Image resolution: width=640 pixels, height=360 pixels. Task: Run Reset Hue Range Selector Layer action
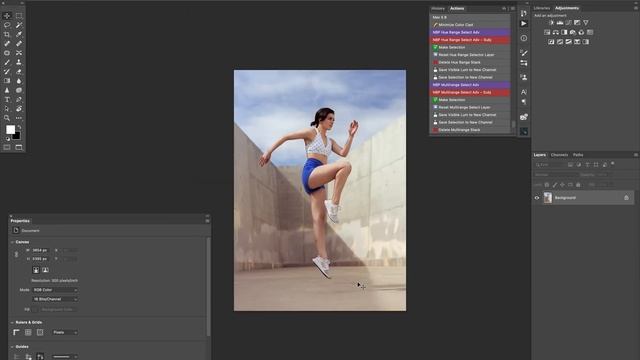469,55
